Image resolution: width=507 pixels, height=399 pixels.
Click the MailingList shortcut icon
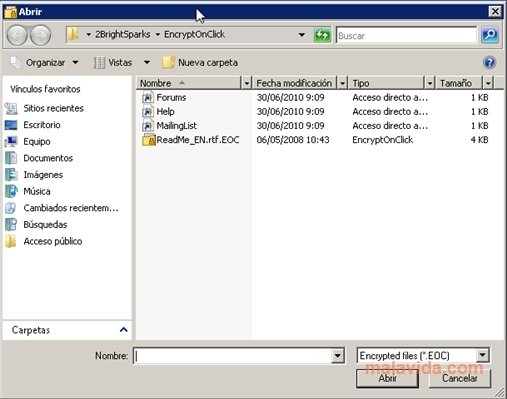147,126
